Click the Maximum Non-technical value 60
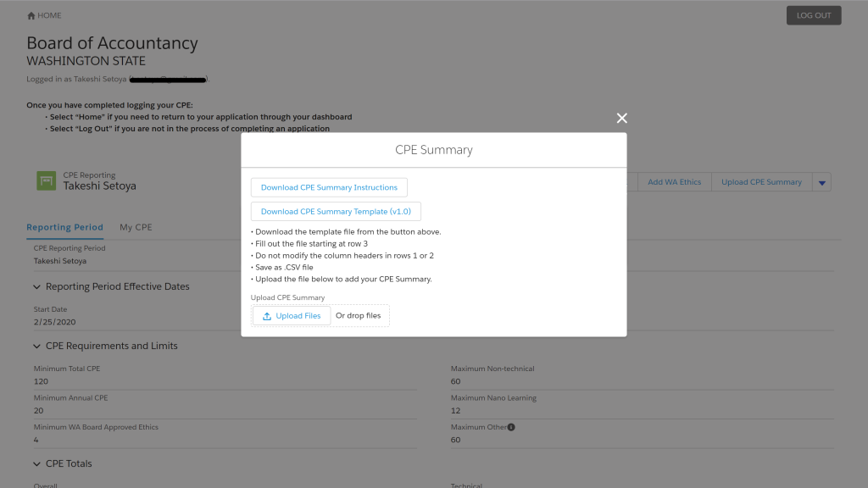The height and width of the screenshot is (488, 868). [455, 381]
